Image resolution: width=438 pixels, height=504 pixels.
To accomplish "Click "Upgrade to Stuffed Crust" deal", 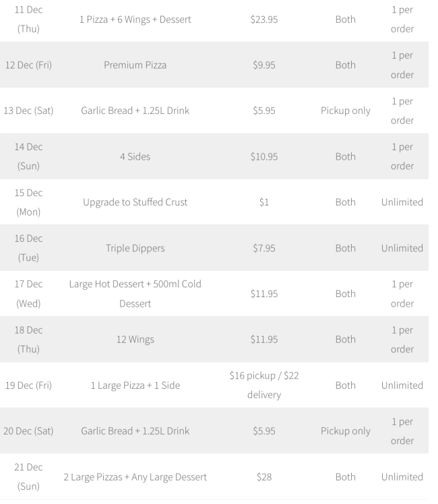I will coord(135,202).
